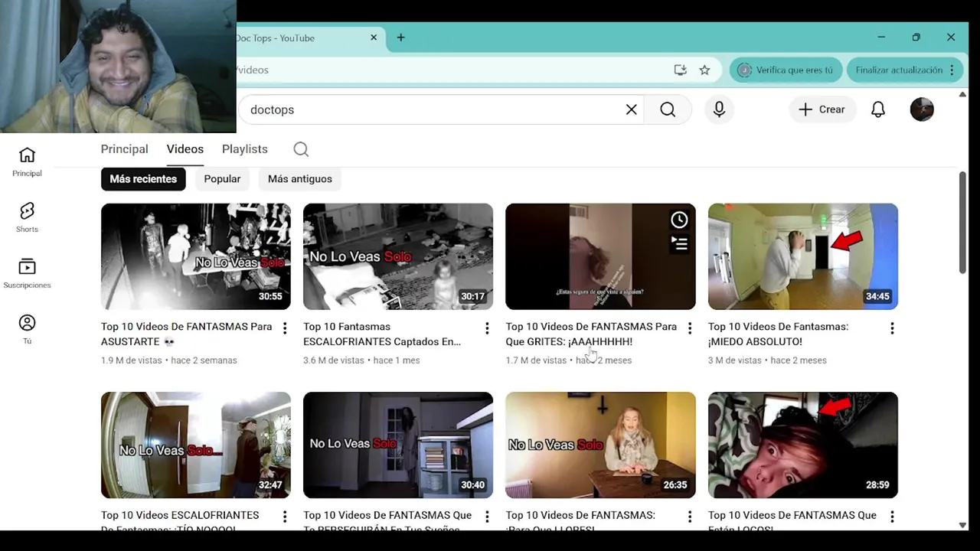The height and width of the screenshot is (551, 980).
Task: Start voice search with the microphone icon
Action: [719, 109]
